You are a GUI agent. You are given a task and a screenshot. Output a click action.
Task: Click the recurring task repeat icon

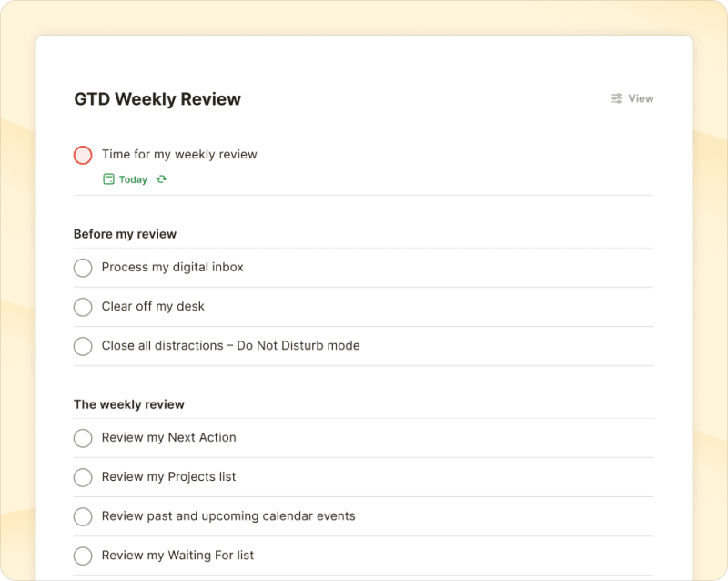159,179
